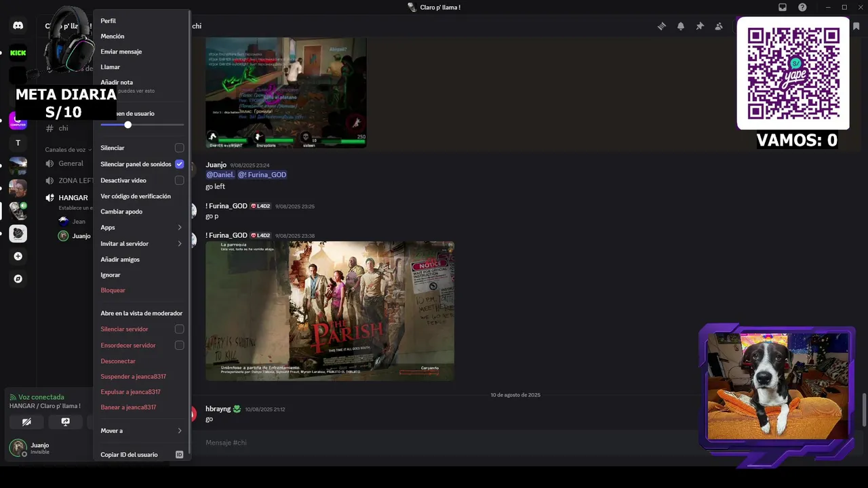This screenshot has width=868, height=488.
Task: Open The Parish poster image
Action: pos(330,311)
